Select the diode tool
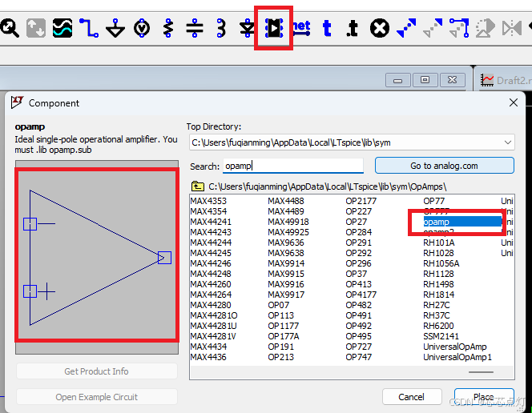Screen dimensions: 532x413 click(x=247, y=28)
